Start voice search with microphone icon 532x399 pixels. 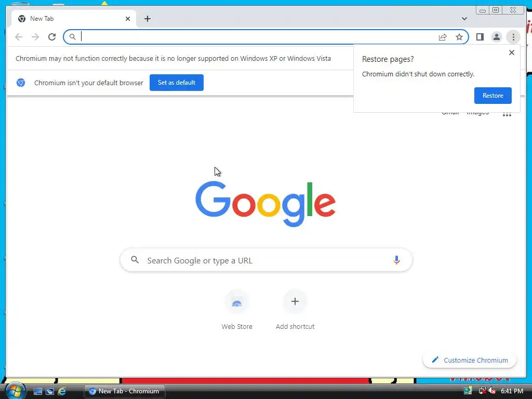396,260
